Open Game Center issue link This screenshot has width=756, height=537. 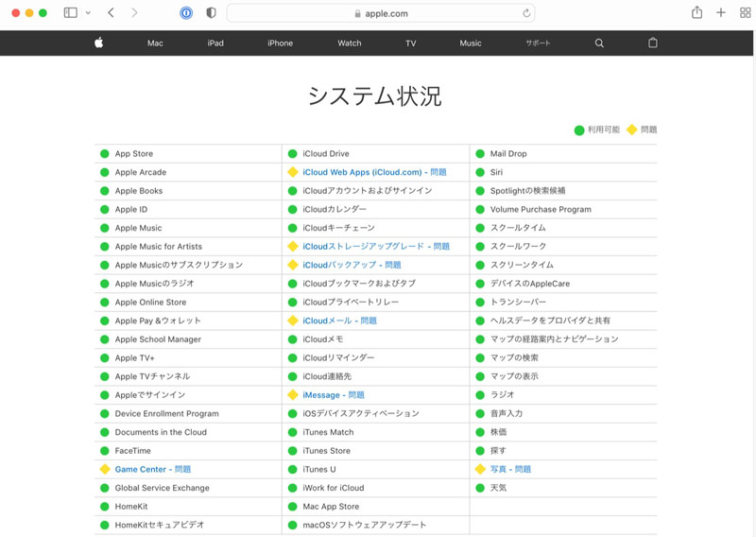click(x=153, y=470)
